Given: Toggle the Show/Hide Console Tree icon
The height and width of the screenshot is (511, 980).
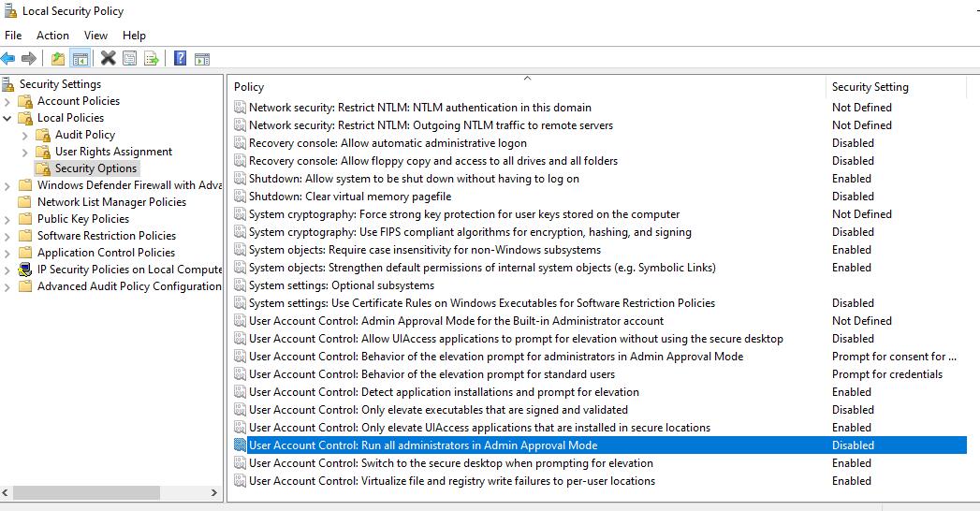Looking at the screenshot, I should [80, 59].
